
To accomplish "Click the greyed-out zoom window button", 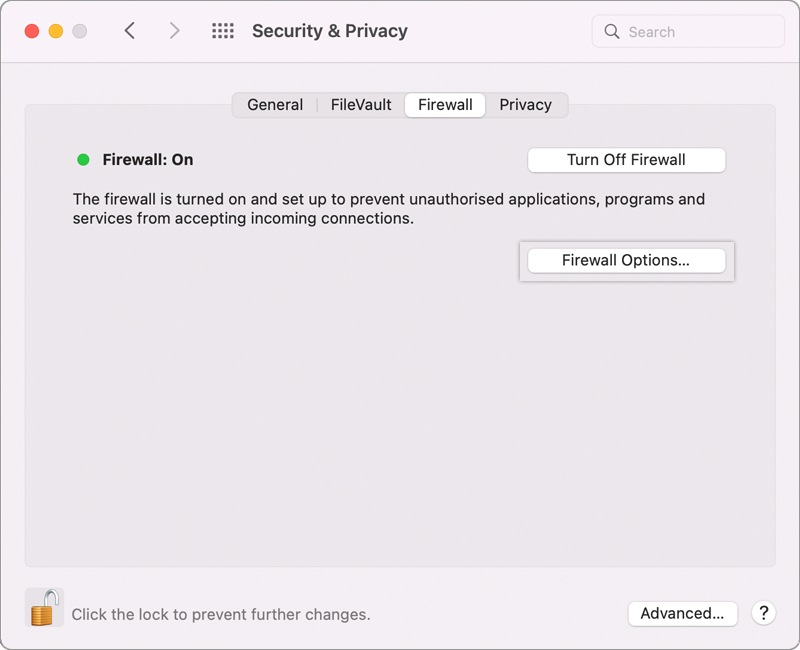I will (80, 31).
